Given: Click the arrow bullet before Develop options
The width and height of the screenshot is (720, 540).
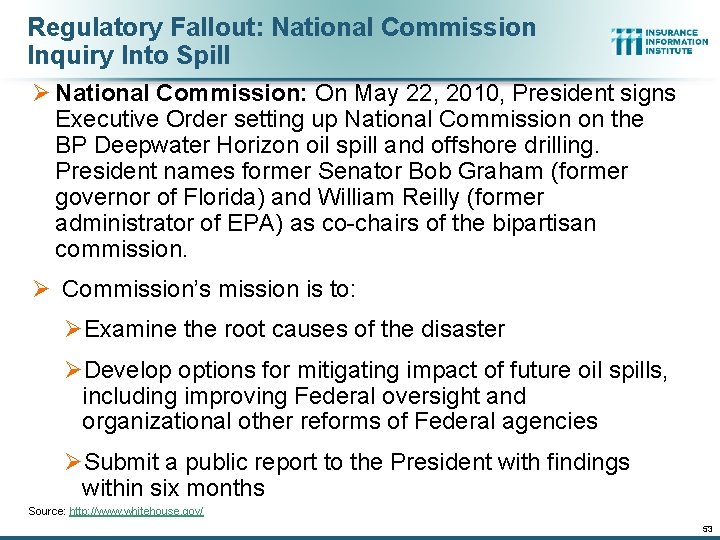Looking at the screenshot, I should (x=72, y=371).
